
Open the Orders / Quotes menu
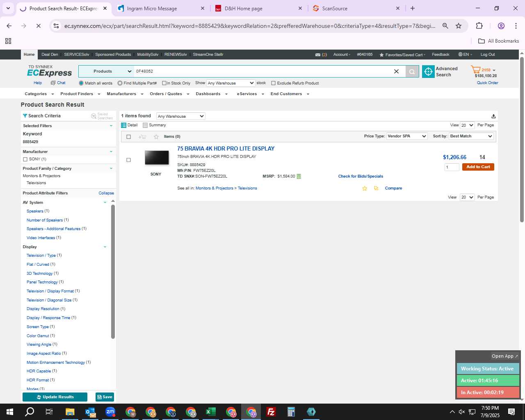click(169, 94)
